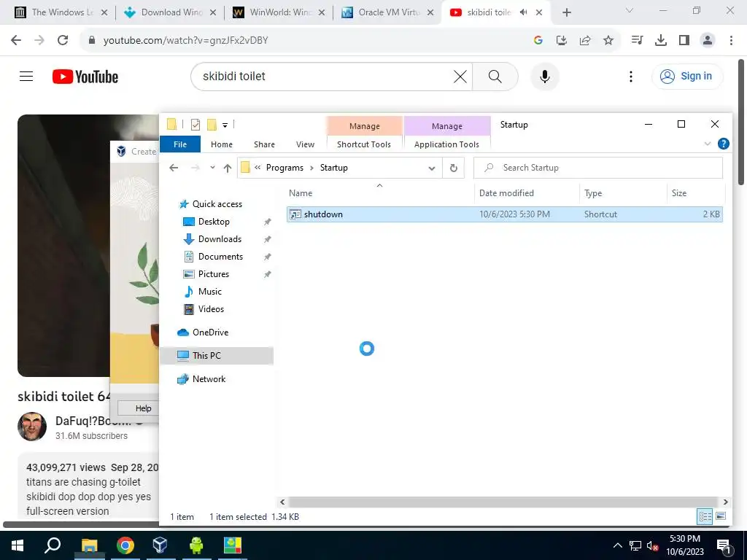
Task: Open Chrome profile avatar
Action: coord(708,41)
